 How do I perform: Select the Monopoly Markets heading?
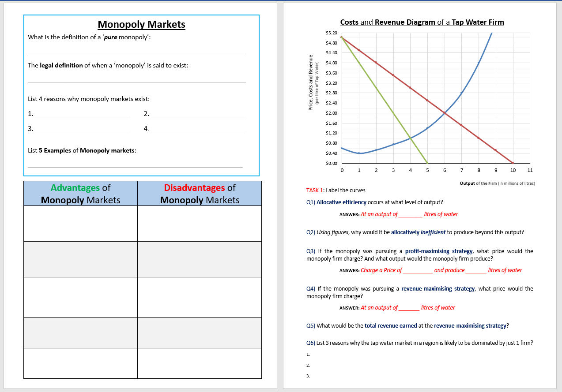tap(141, 25)
